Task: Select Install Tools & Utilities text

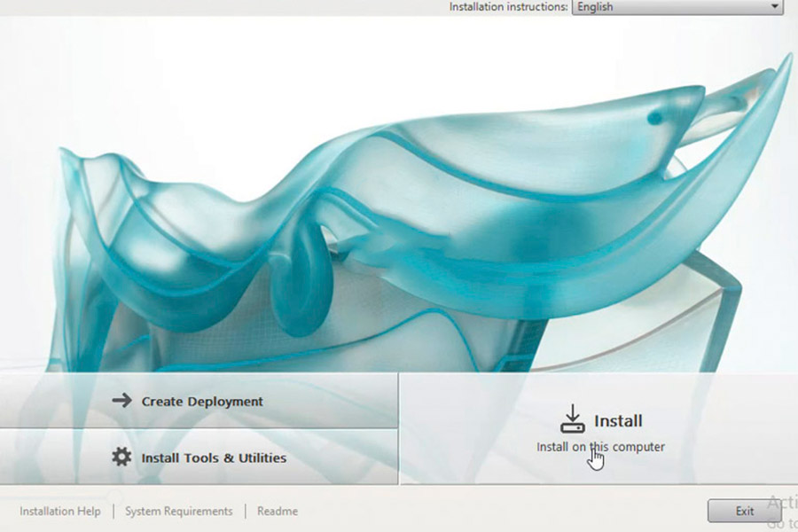Action: pos(214,458)
